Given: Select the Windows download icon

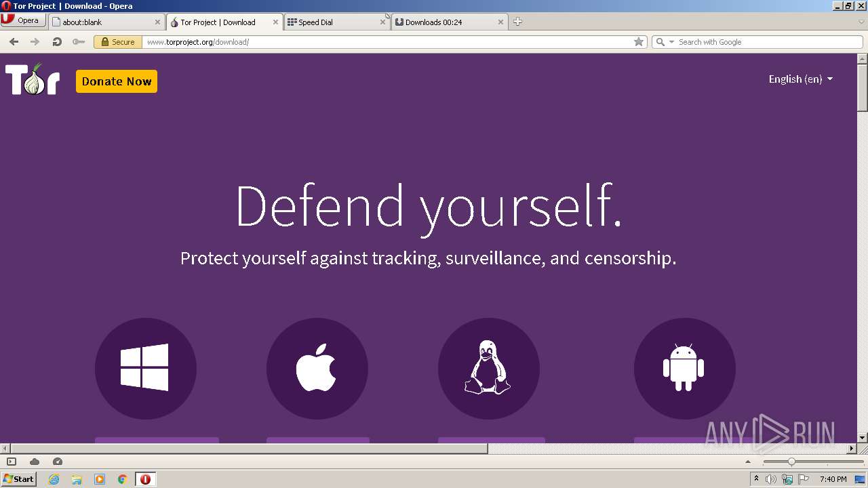Looking at the screenshot, I should (x=145, y=369).
